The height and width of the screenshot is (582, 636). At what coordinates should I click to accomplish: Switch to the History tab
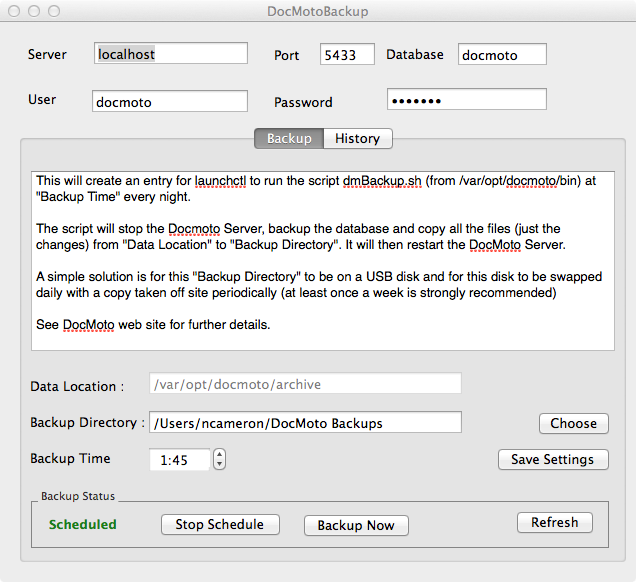(358, 139)
